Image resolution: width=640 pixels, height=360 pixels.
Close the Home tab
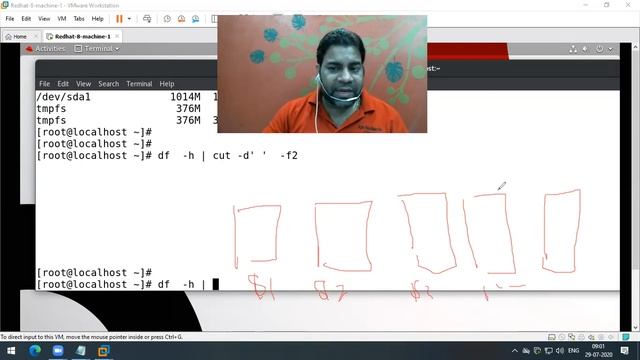pos(36,36)
